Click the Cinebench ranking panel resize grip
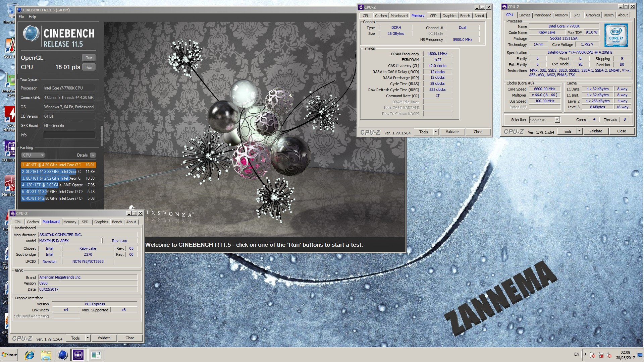This screenshot has width=644, height=362. tap(102, 136)
